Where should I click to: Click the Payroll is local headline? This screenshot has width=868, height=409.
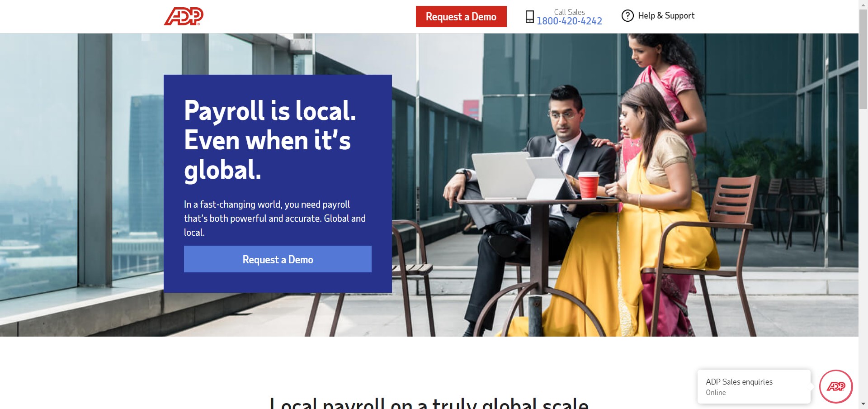[270, 140]
